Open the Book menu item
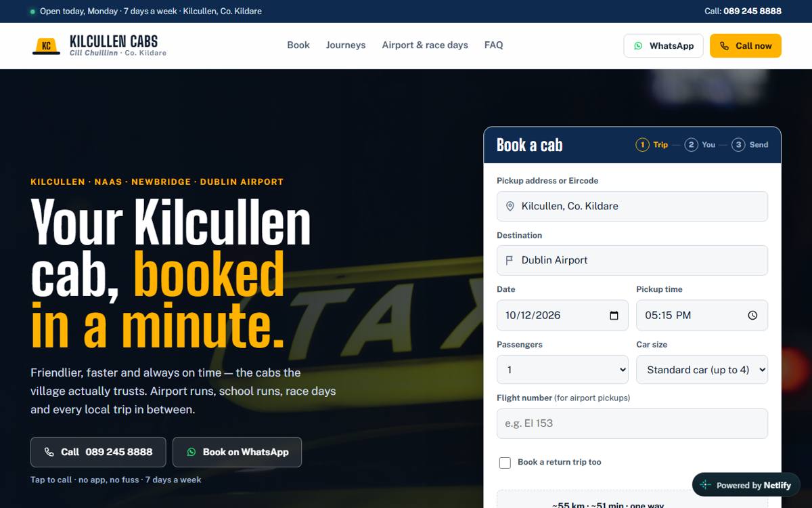 click(298, 45)
